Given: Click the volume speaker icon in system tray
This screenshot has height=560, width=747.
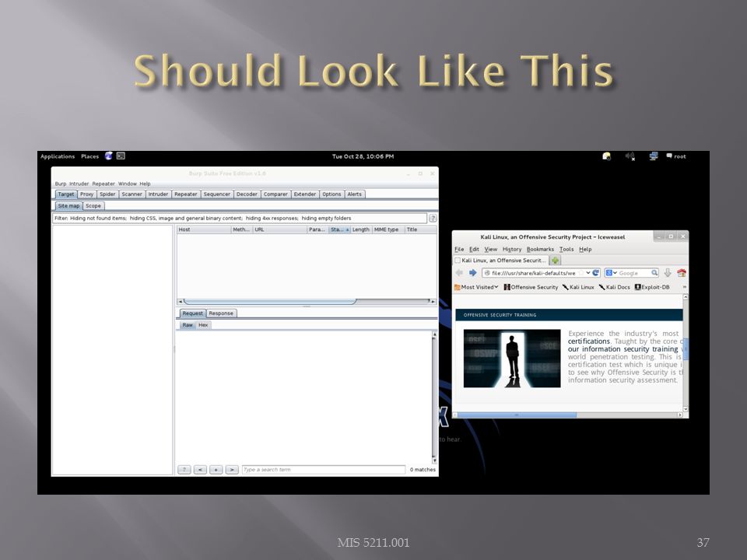Looking at the screenshot, I should tap(630, 156).
